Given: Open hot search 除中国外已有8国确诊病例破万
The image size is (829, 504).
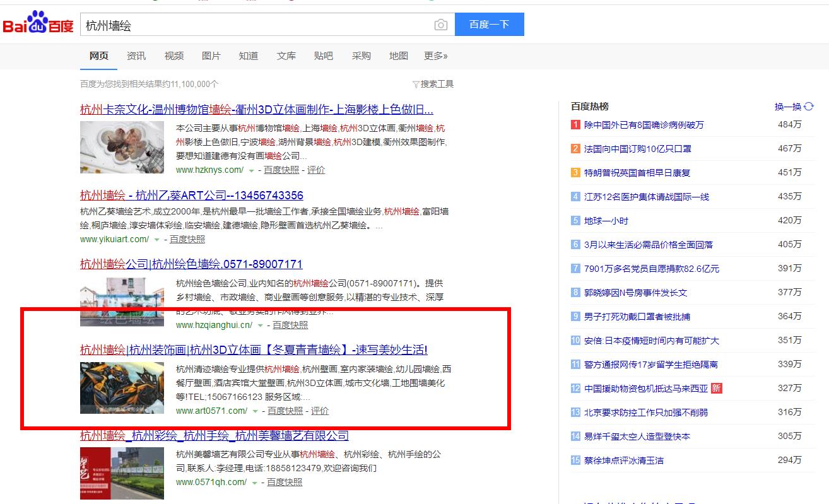Looking at the screenshot, I should click(644, 125).
